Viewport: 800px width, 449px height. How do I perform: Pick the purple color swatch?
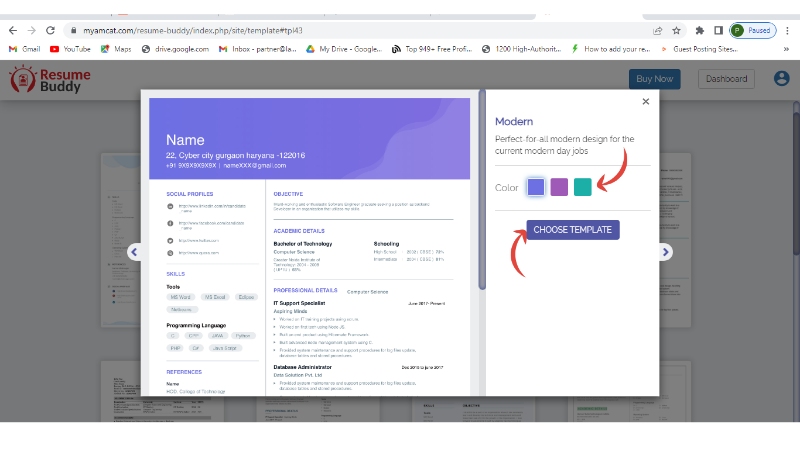tap(559, 187)
